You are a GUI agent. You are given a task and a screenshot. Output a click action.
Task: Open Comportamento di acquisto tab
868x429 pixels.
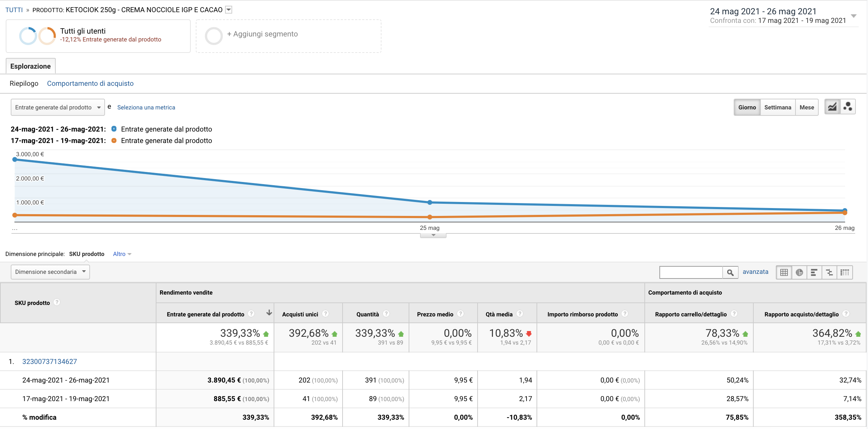click(90, 83)
